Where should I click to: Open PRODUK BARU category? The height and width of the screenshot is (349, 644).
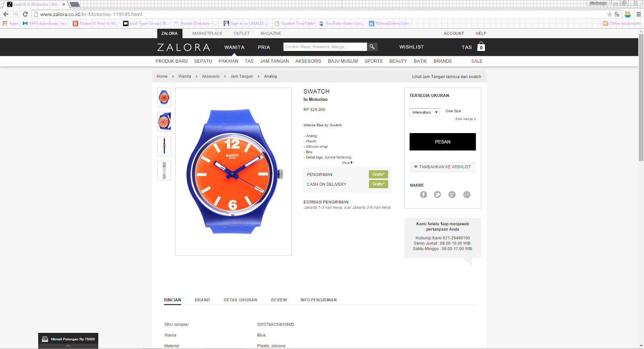tap(171, 61)
